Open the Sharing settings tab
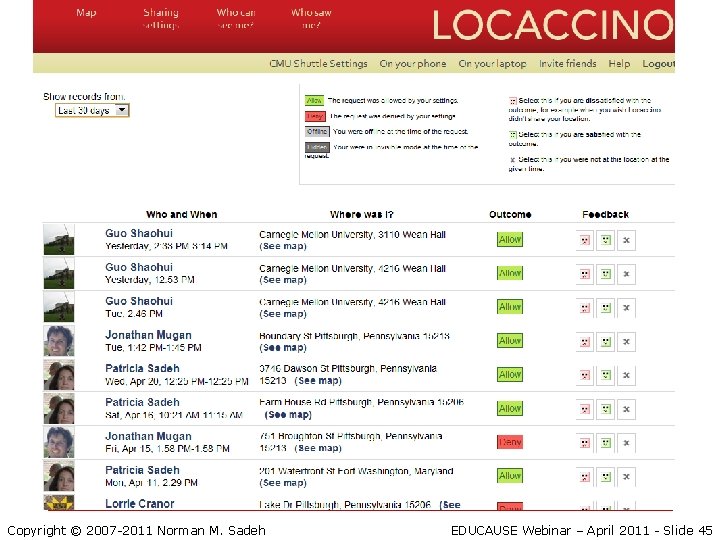 [161, 19]
